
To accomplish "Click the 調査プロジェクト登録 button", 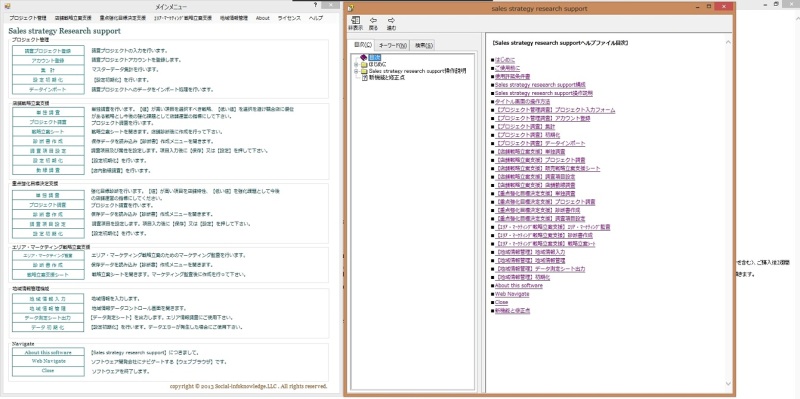I will coord(48,51).
